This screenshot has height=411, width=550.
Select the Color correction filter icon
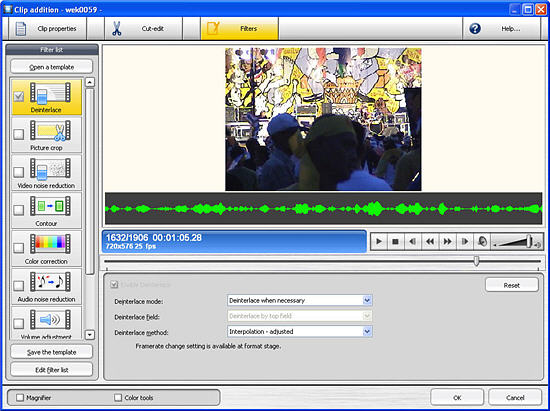tap(50, 244)
